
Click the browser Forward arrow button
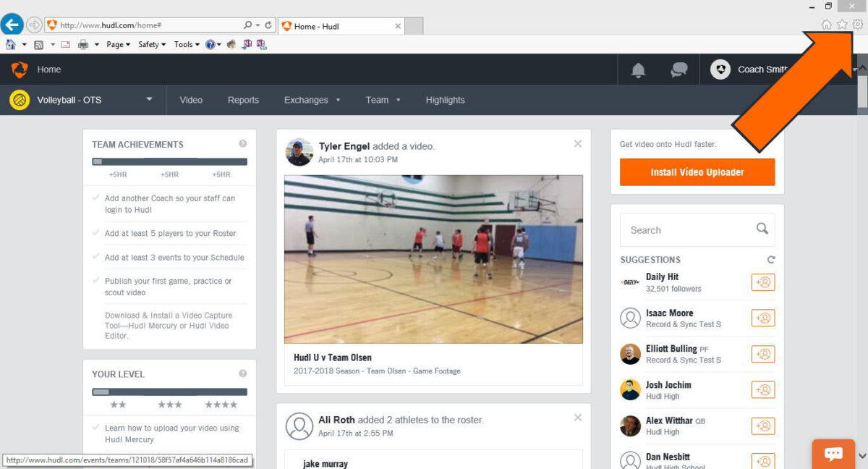pyautogui.click(x=33, y=25)
